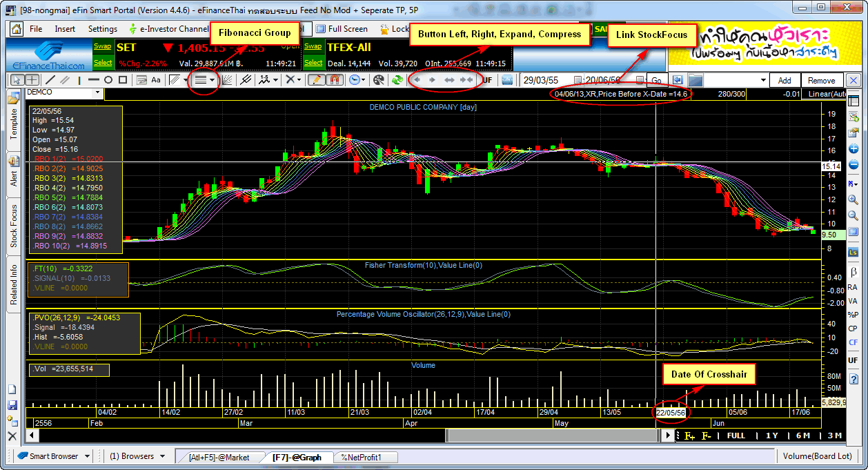Set chart range to 1 Y

[771, 435]
